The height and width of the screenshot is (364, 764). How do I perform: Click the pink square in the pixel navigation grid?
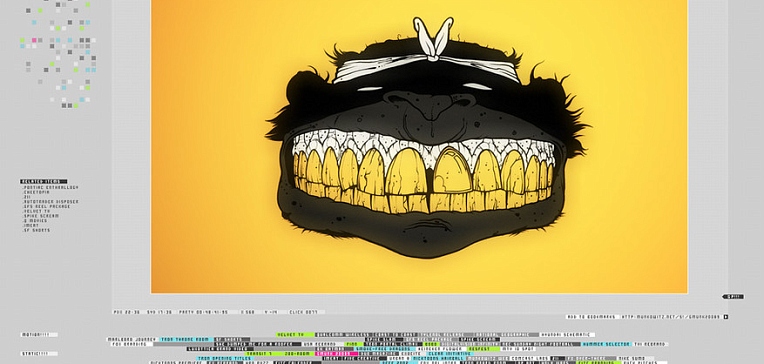point(34,40)
